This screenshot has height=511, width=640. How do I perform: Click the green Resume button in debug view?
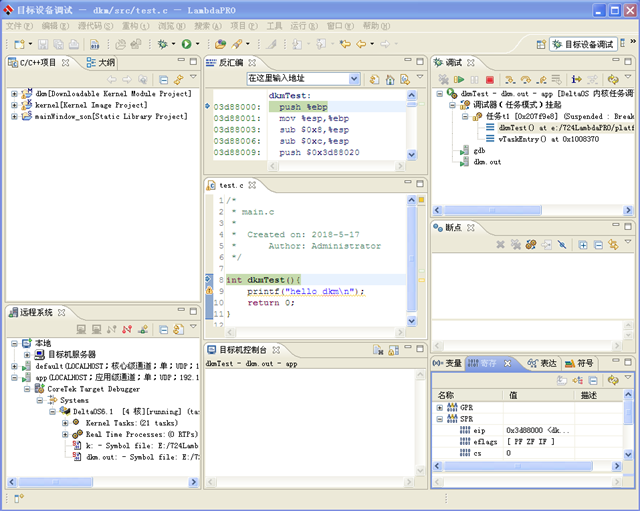pos(458,79)
